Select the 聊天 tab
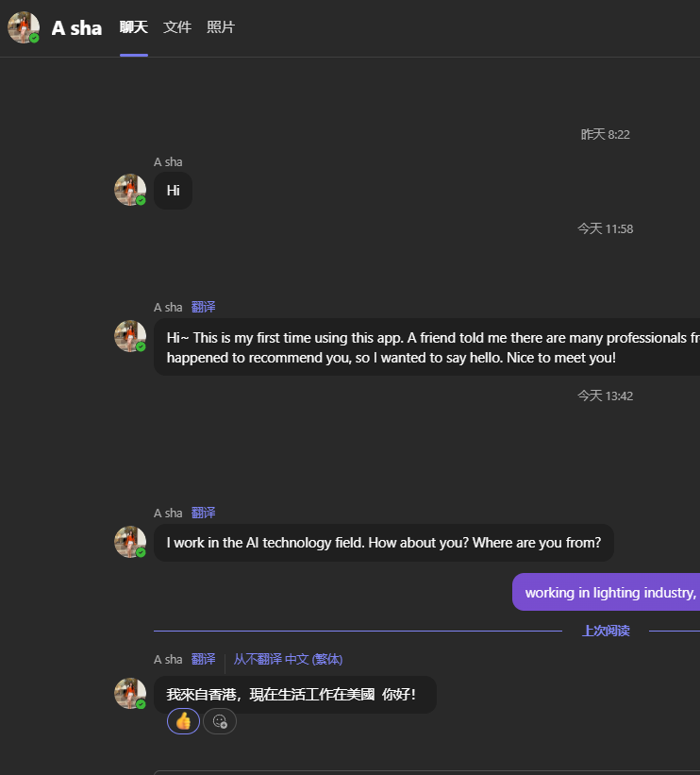The width and height of the screenshot is (700, 775). point(134,27)
